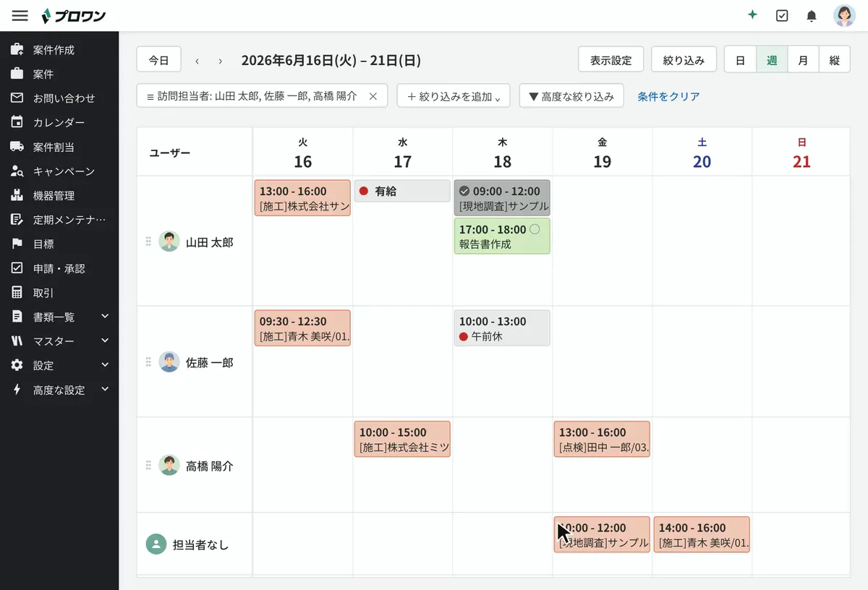Open the checkbox task icon in header
Screen dimensions: 868x590
point(782,15)
